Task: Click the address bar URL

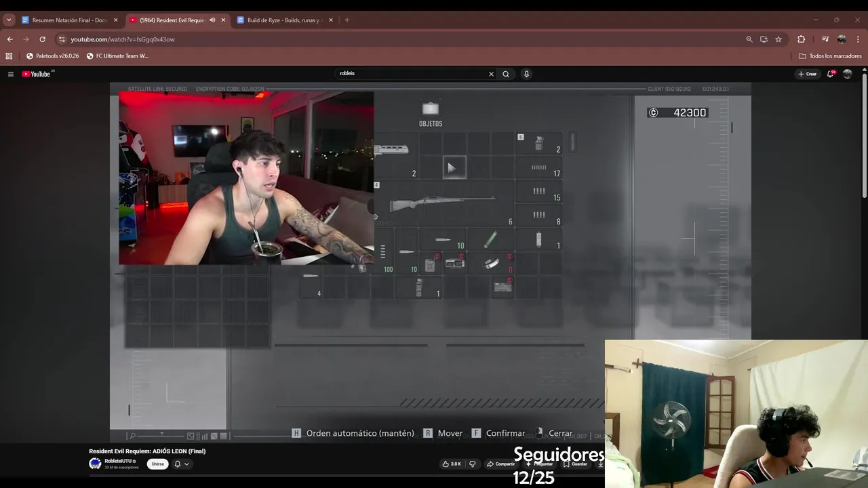Action: pyautogui.click(x=123, y=39)
